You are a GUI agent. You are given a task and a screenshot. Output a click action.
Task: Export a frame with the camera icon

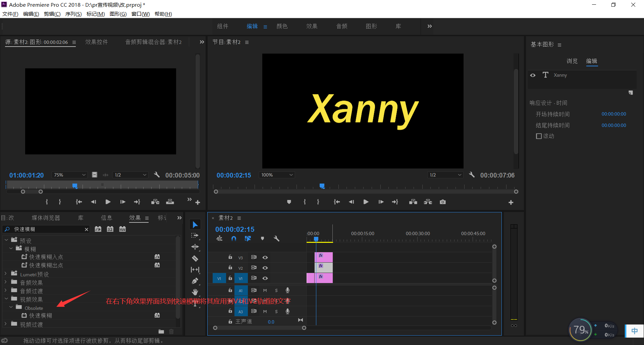pos(443,202)
